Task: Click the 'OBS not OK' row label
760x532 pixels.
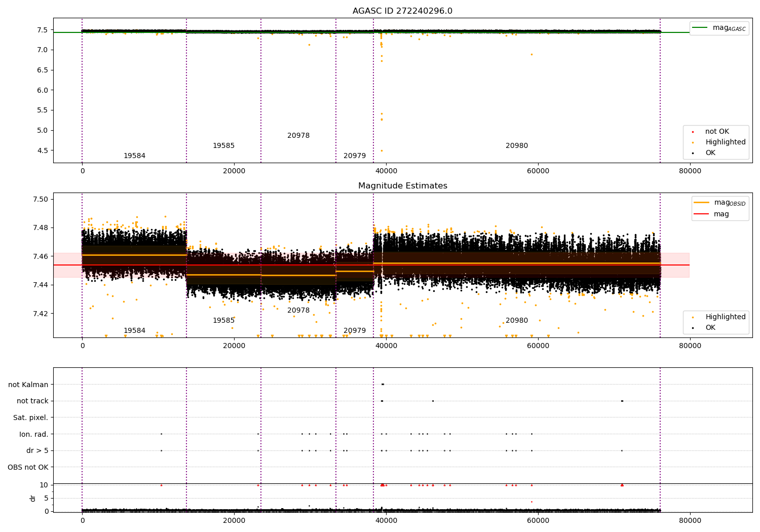Action: point(28,467)
